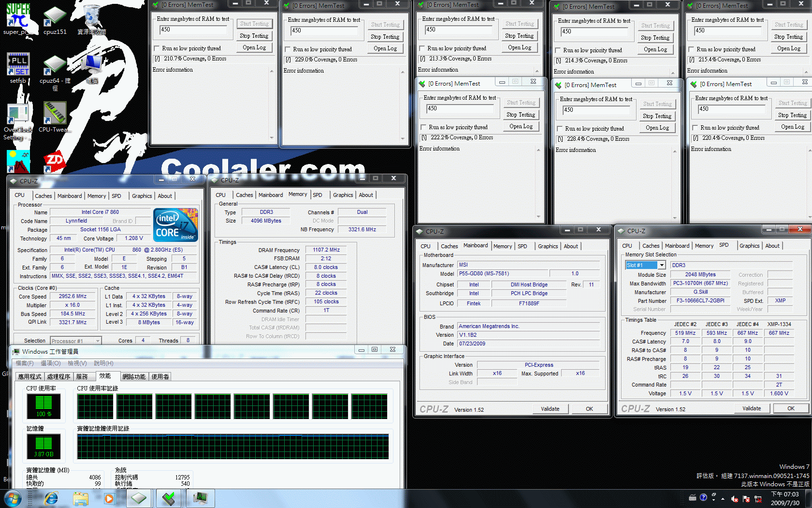The image size is (812, 508).
Task: Toggle low priority in 228.4% coverage MemTest
Action: [x=560, y=129]
